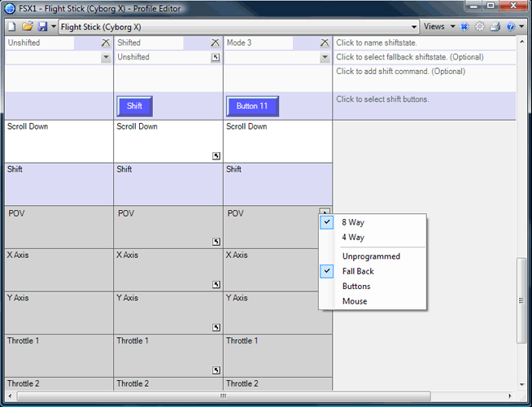
Task: Choose Unprogrammed from the context menu
Action: click(x=373, y=256)
